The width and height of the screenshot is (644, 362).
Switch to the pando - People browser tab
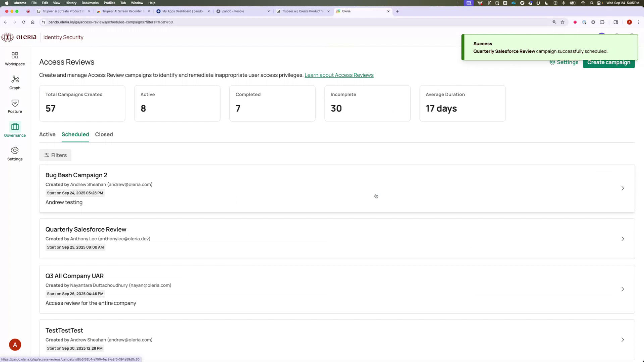(235, 11)
